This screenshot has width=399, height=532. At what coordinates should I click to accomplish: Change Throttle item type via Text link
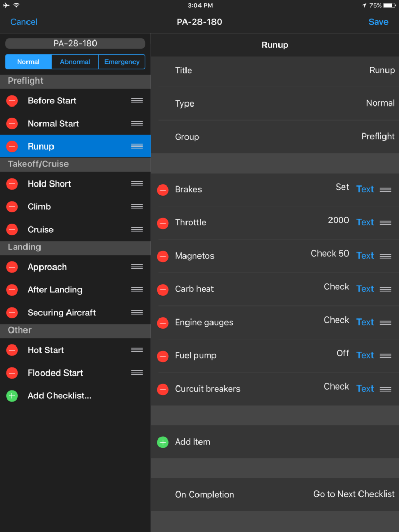(x=365, y=222)
